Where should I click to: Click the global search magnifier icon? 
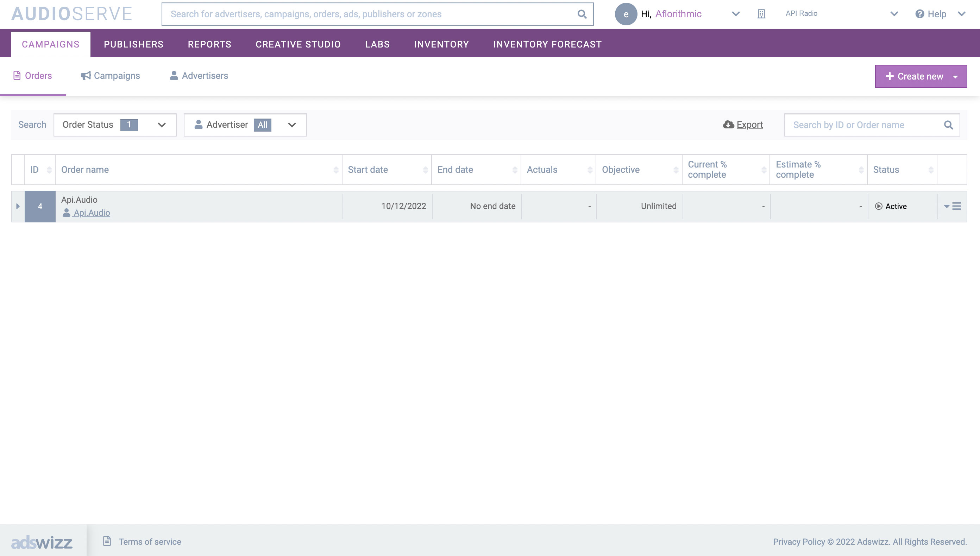(582, 14)
